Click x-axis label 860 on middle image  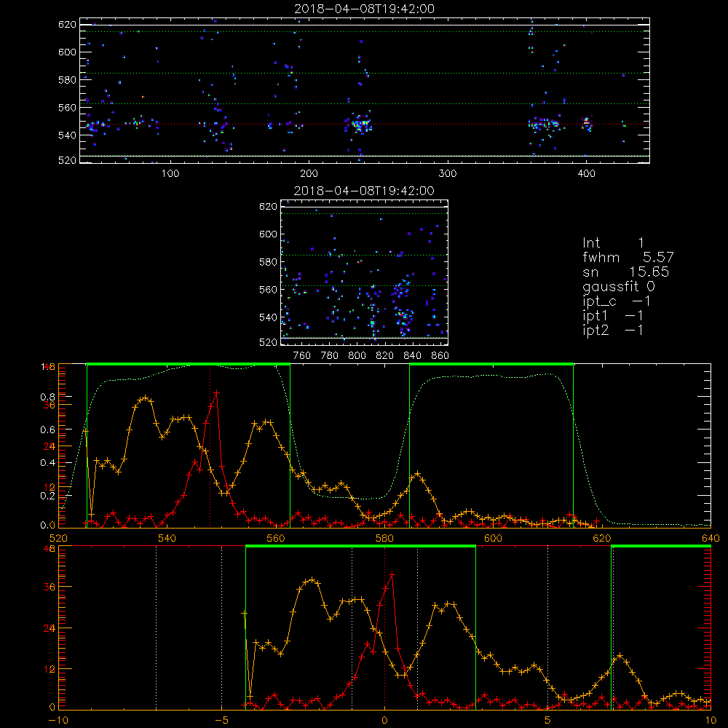(x=440, y=356)
